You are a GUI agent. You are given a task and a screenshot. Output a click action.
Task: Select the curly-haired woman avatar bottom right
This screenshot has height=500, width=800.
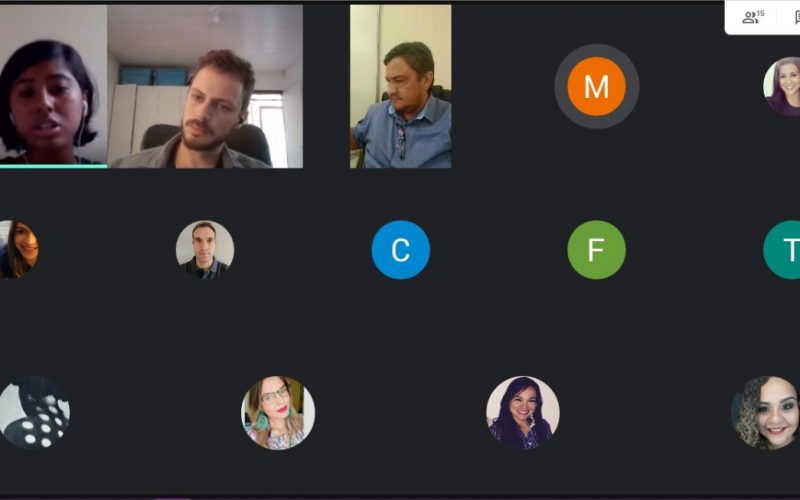(x=765, y=413)
